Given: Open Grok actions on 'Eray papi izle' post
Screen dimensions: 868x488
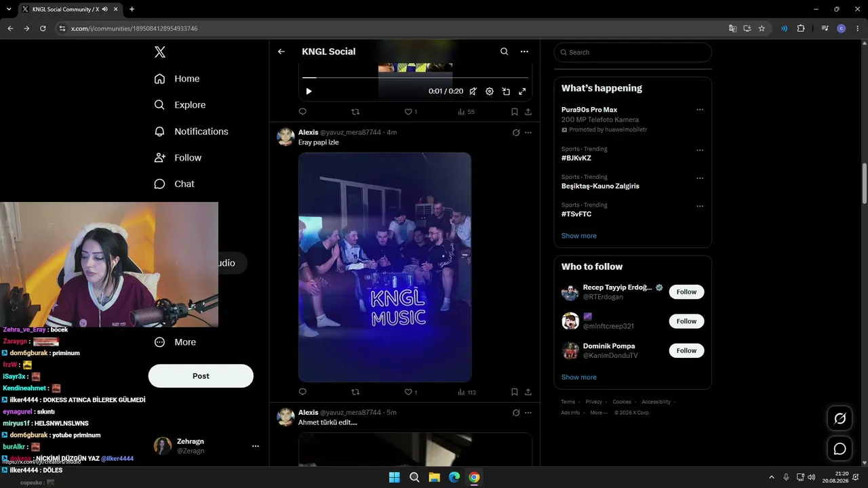Looking at the screenshot, I should [x=516, y=133].
